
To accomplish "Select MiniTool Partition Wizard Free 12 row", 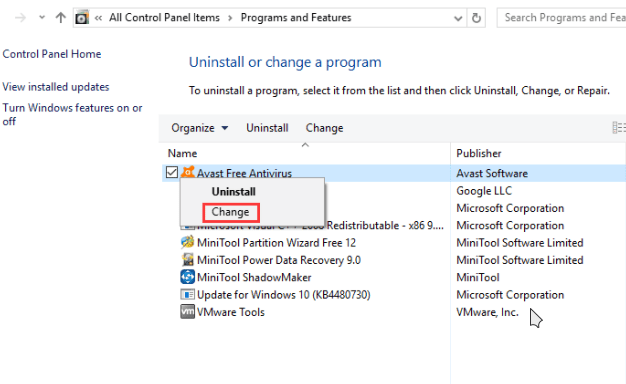I will tap(276, 243).
